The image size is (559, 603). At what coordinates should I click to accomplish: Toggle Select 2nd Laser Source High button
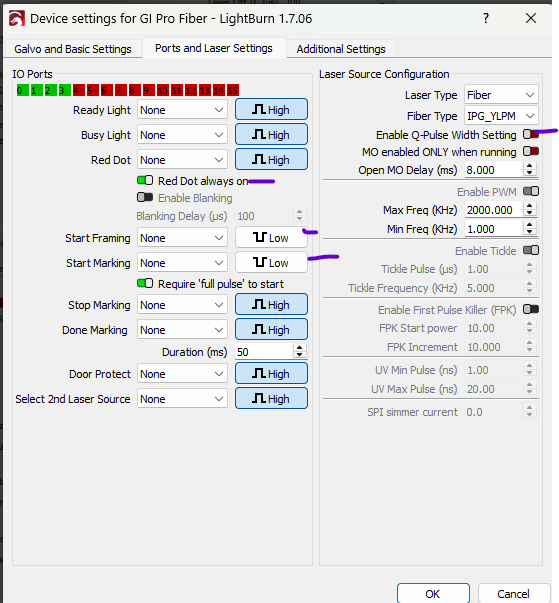[x=271, y=398]
